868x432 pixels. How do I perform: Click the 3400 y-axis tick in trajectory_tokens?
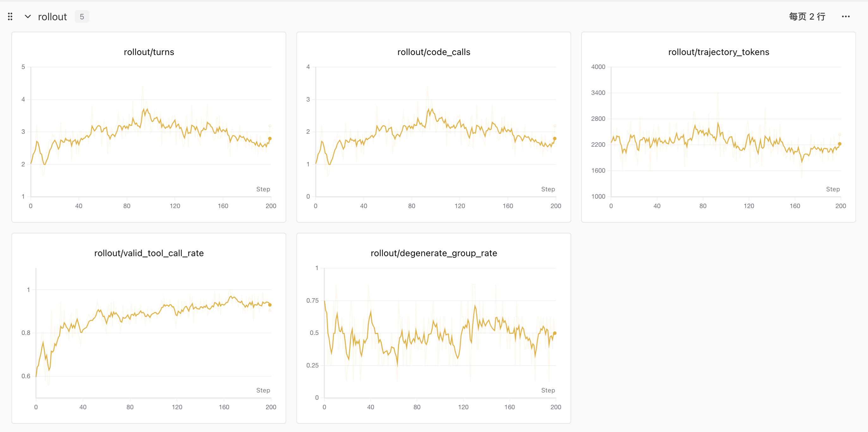tap(598, 93)
